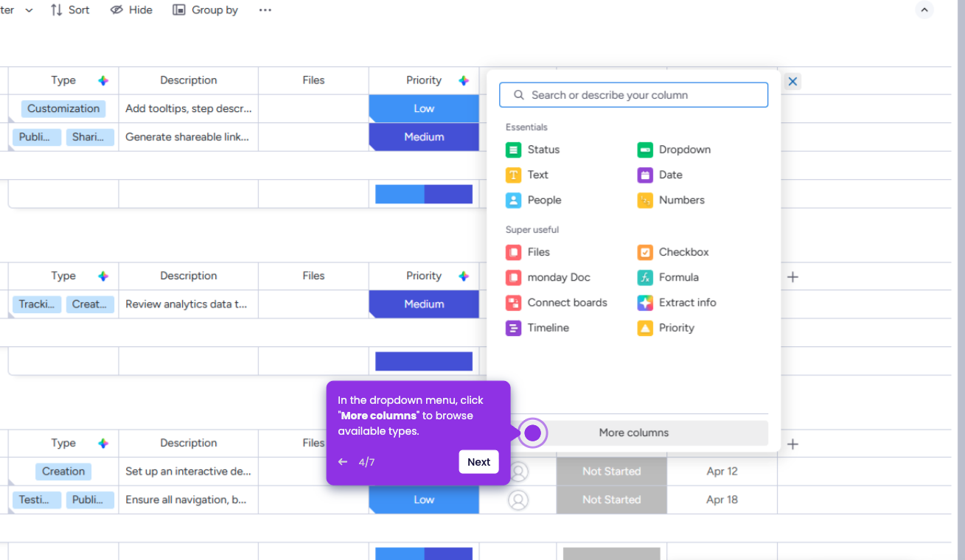Click second group priority summary bar
Viewport: 965px width, 560px height.
coord(424,361)
